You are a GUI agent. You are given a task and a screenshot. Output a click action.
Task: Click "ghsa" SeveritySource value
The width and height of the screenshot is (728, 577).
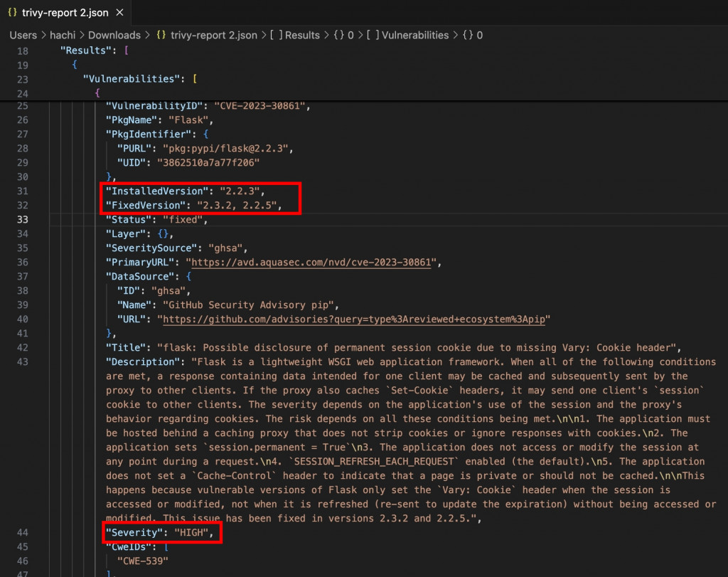(x=225, y=248)
